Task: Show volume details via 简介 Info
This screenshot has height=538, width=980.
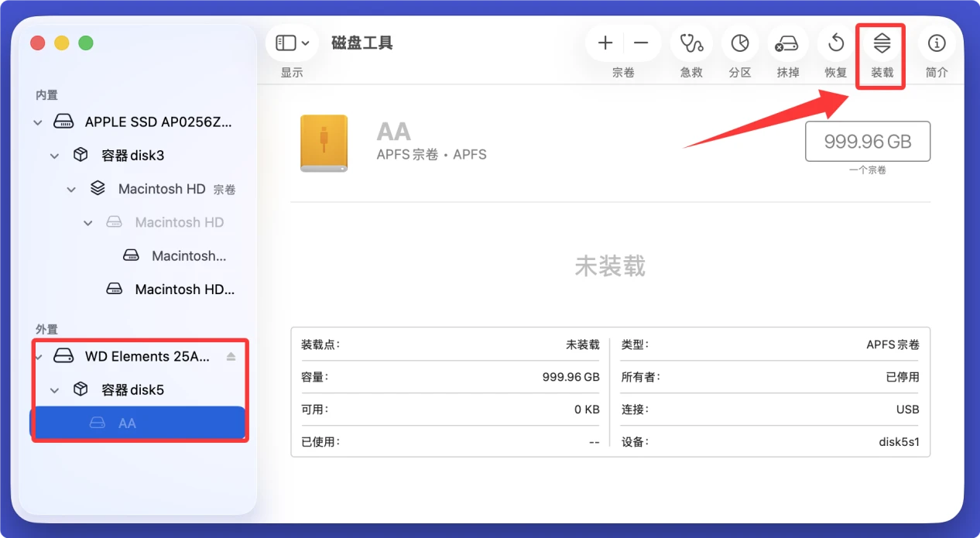Action: pyautogui.click(x=937, y=43)
